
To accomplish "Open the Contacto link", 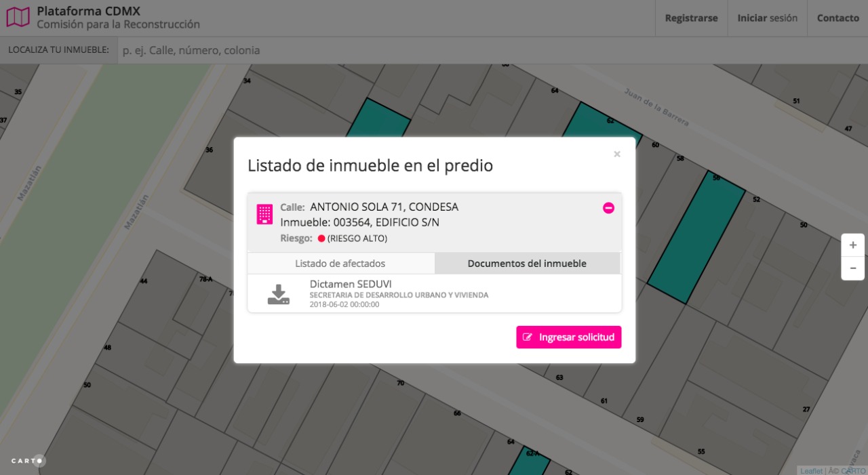I will click(837, 18).
